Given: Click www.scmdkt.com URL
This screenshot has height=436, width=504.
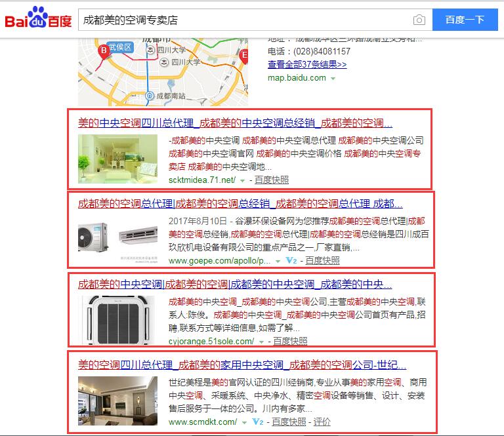Looking at the screenshot, I should [203, 422].
